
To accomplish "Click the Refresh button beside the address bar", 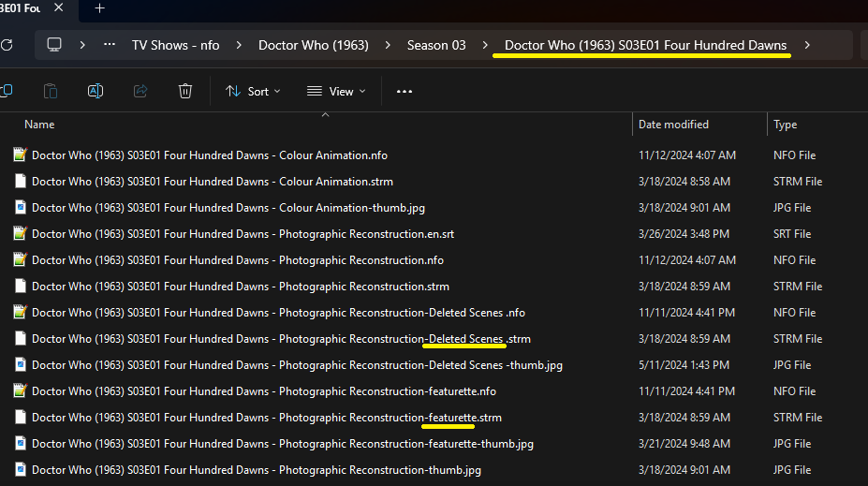I will 7,45.
